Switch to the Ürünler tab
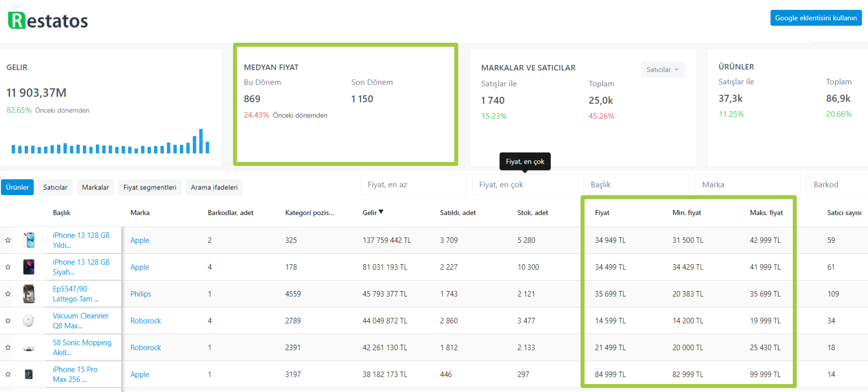Viewport: 868px width, 392px height. [17, 187]
